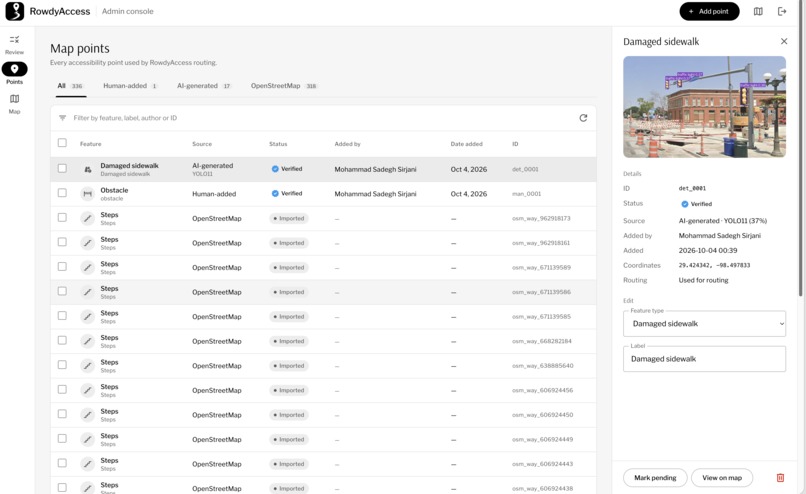Click the Add point button
The width and height of the screenshot is (806, 494).
[709, 11]
